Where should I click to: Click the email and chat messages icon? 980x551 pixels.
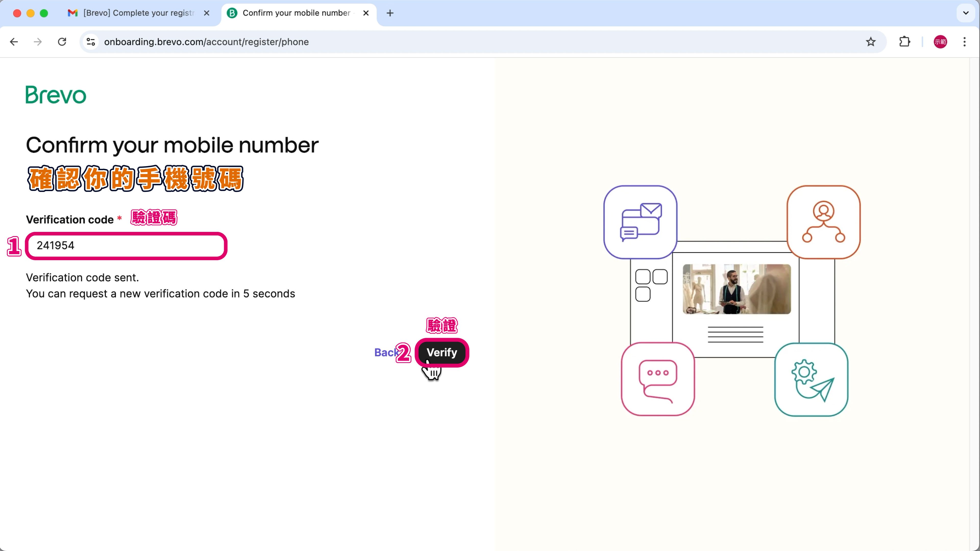click(x=640, y=222)
